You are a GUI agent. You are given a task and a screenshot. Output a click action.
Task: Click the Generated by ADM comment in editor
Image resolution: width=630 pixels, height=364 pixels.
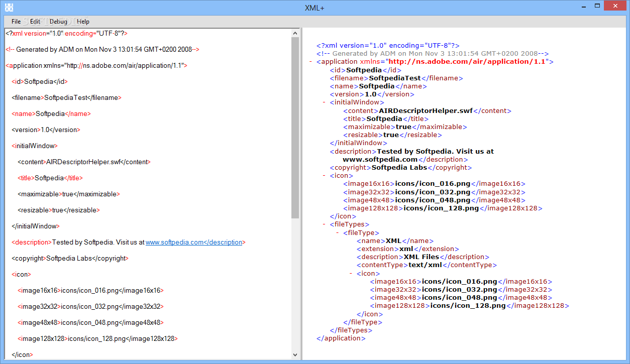click(102, 49)
